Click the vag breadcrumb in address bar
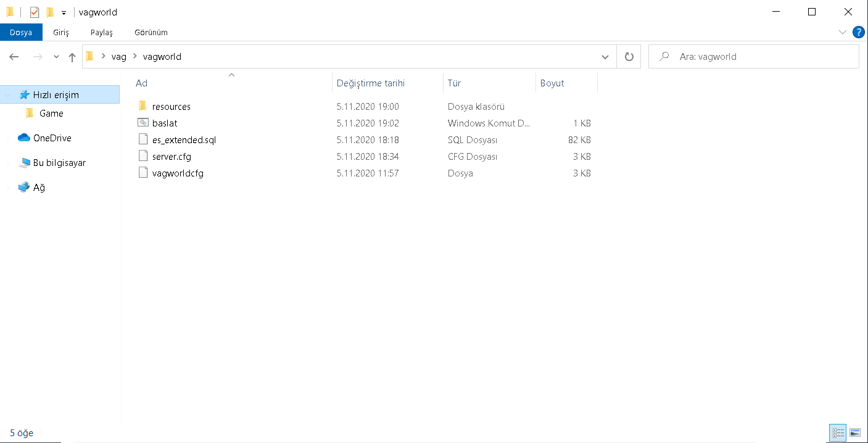 click(x=119, y=57)
